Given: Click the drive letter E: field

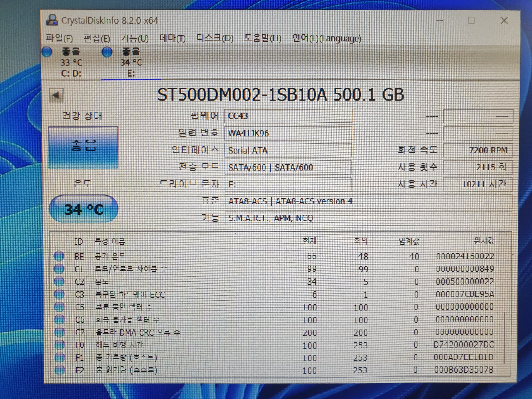Looking at the screenshot, I should point(288,184).
